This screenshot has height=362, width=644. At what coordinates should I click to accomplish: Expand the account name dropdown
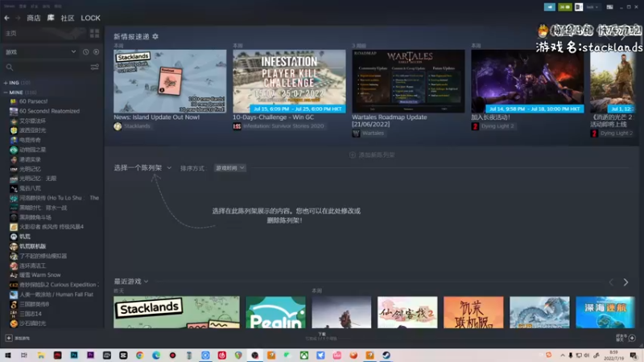pos(592,7)
